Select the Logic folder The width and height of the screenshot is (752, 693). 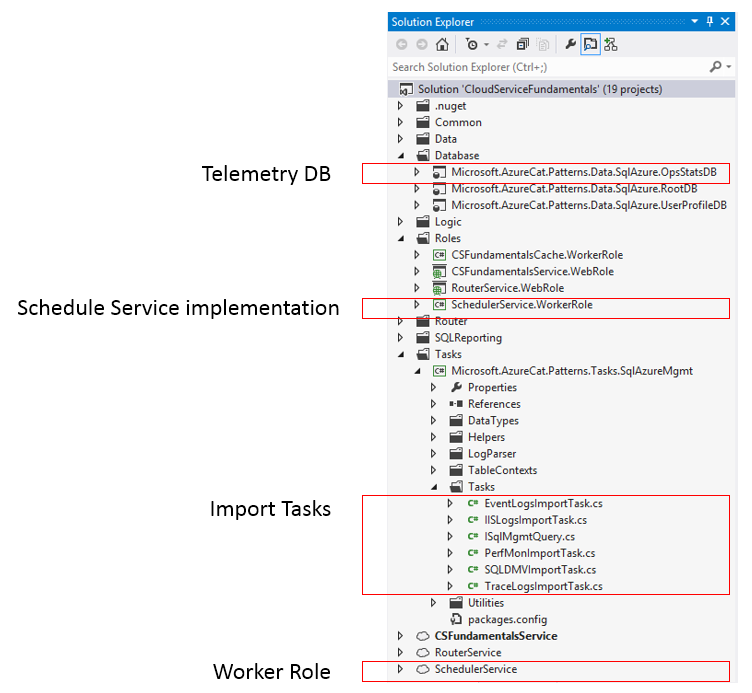coord(448,222)
